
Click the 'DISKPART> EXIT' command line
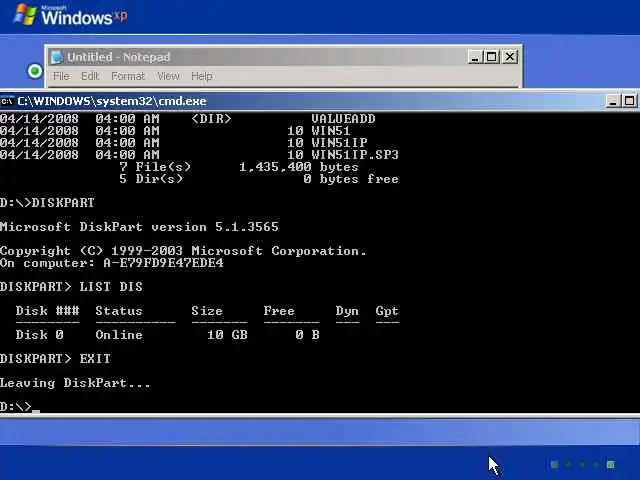point(55,359)
